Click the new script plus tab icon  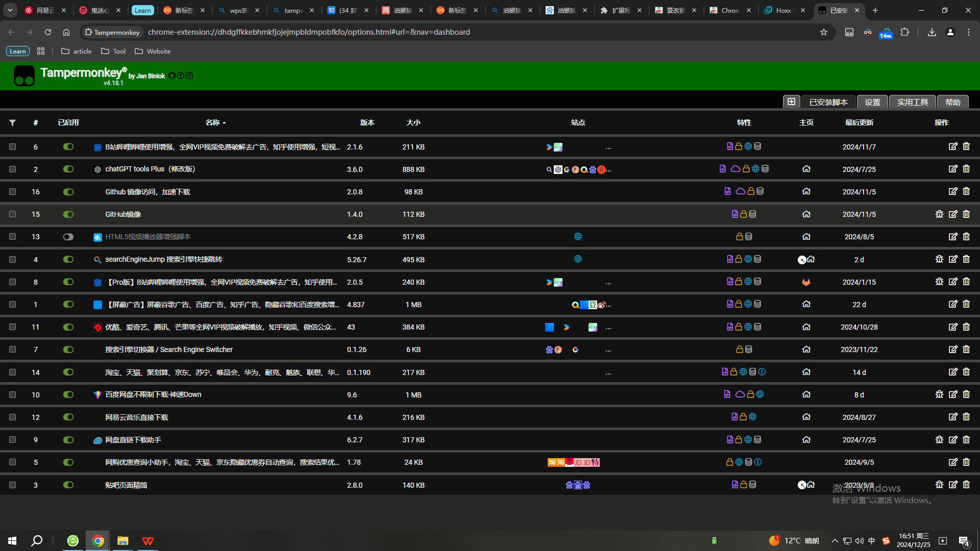(x=791, y=102)
